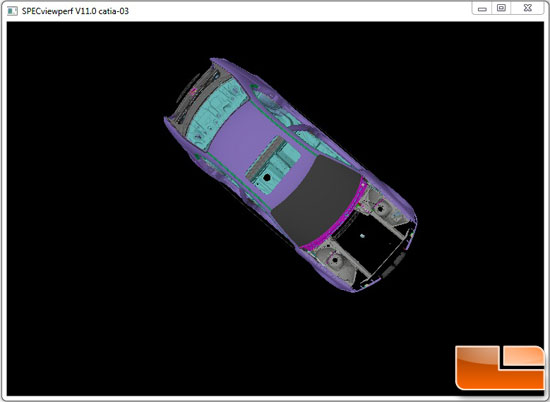The image size is (550, 402).
Task: Click the small cyan dot in the engine bay
Action: click(x=363, y=236)
